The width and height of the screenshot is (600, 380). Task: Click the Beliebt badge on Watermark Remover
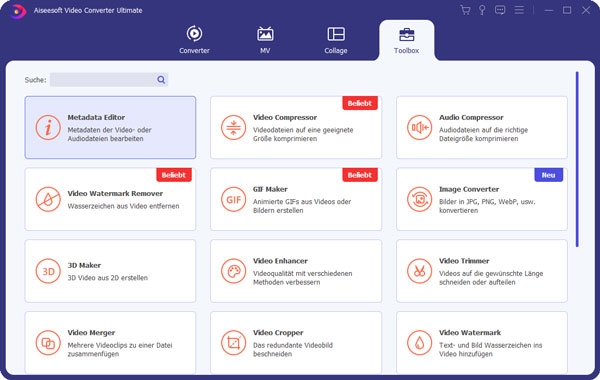[174, 175]
